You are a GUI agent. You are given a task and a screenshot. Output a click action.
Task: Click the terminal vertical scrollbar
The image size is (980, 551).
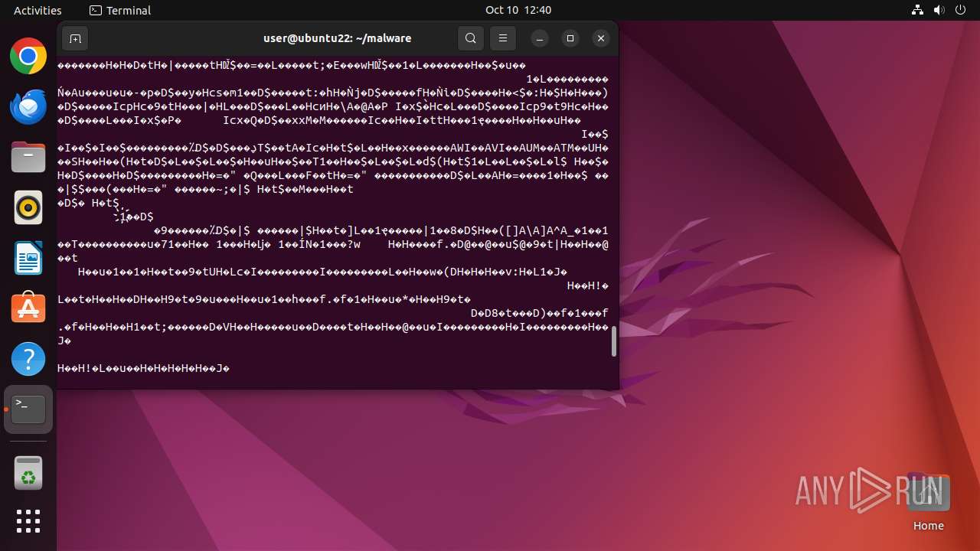pyautogui.click(x=613, y=341)
